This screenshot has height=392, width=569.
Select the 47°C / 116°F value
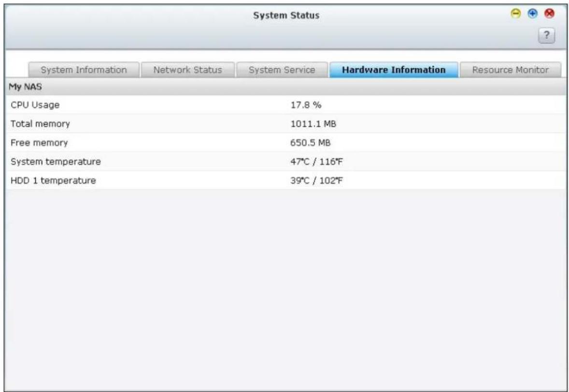pyautogui.click(x=316, y=161)
